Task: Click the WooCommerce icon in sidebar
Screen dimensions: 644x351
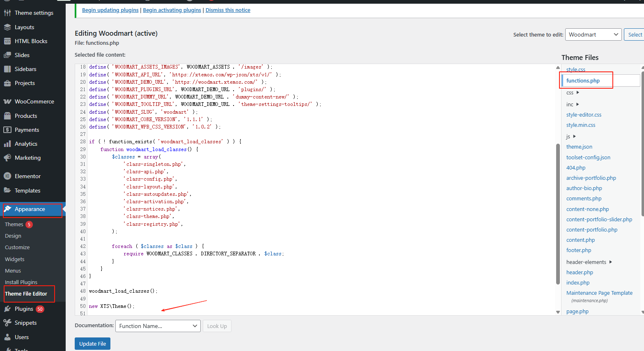Action: pos(7,101)
